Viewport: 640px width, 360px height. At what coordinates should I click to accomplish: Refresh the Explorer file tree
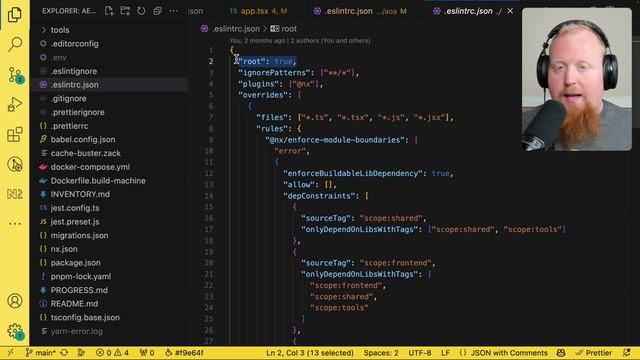tap(141, 11)
